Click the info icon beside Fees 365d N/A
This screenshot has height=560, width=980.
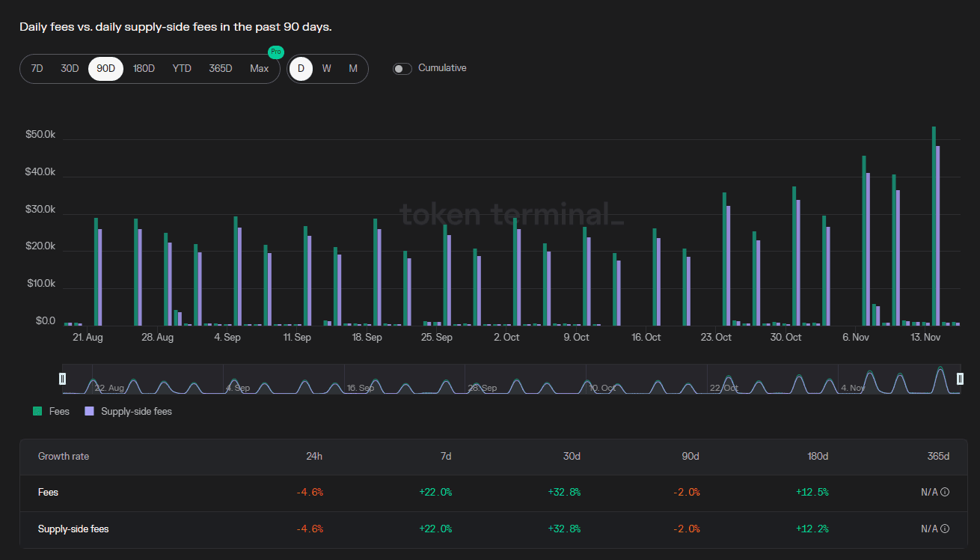tap(945, 493)
